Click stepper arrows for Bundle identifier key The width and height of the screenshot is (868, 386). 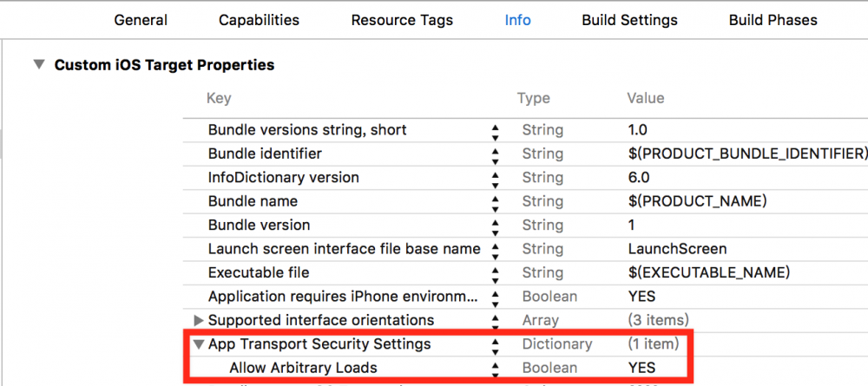[496, 154]
